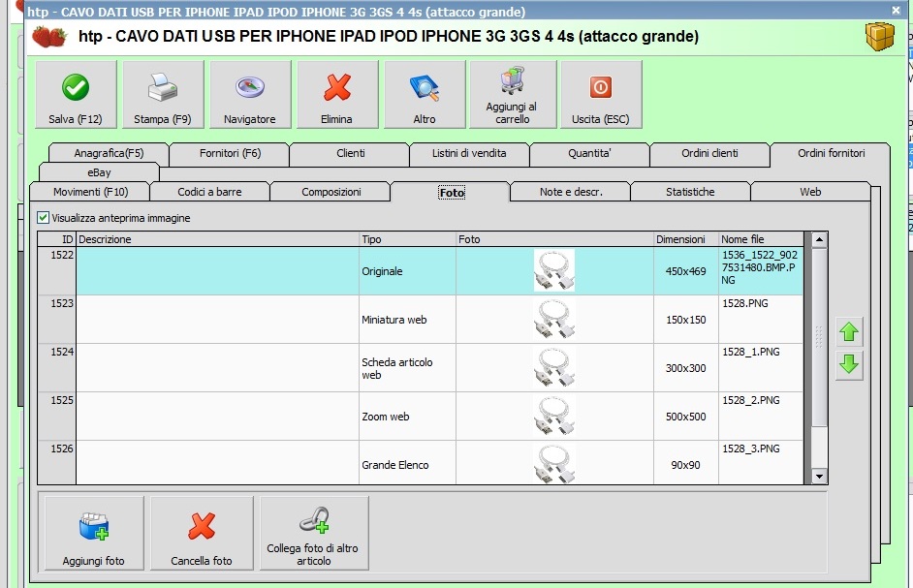Viewport: 913px width, 588px height.
Task: Click the photo thumbnail in the Zoom web row
Action: [x=554, y=417]
